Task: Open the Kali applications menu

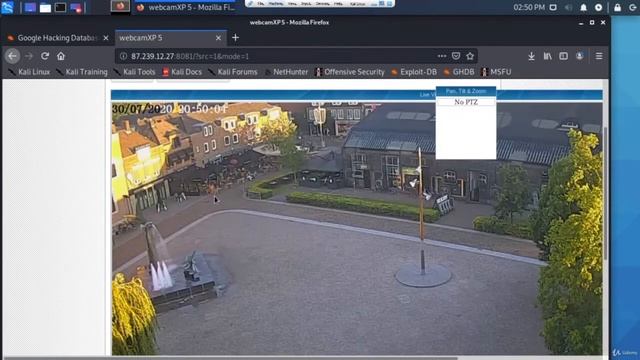Action: coord(7,7)
